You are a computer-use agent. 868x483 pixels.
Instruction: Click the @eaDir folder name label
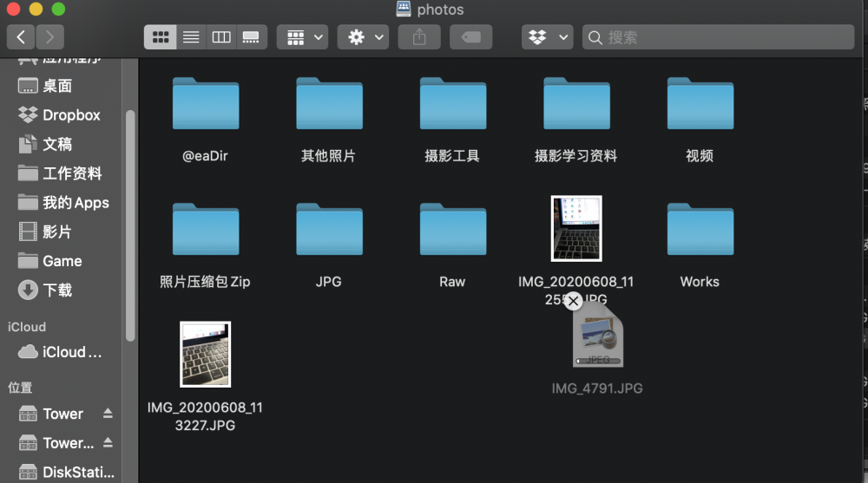(x=206, y=156)
